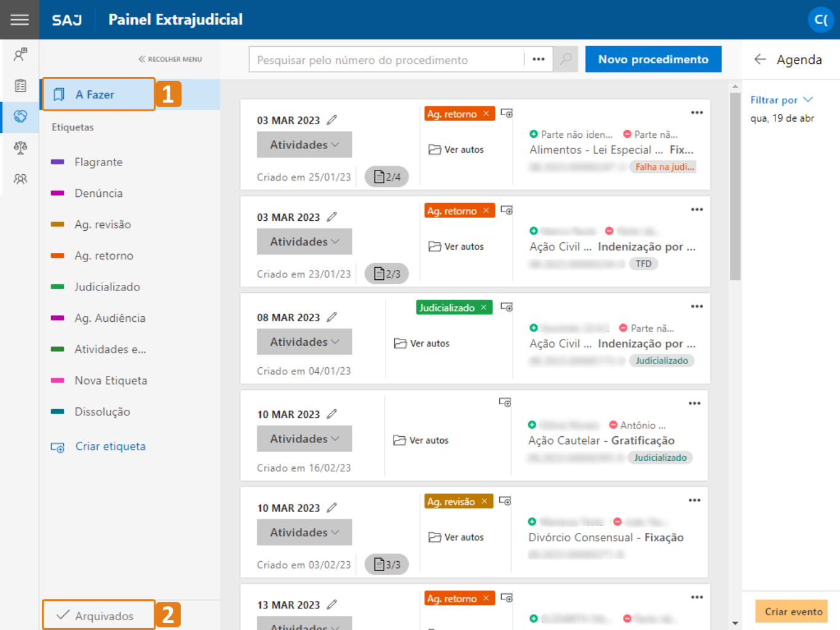Filter by Nova Etiqueta label

click(x=111, y=380)
